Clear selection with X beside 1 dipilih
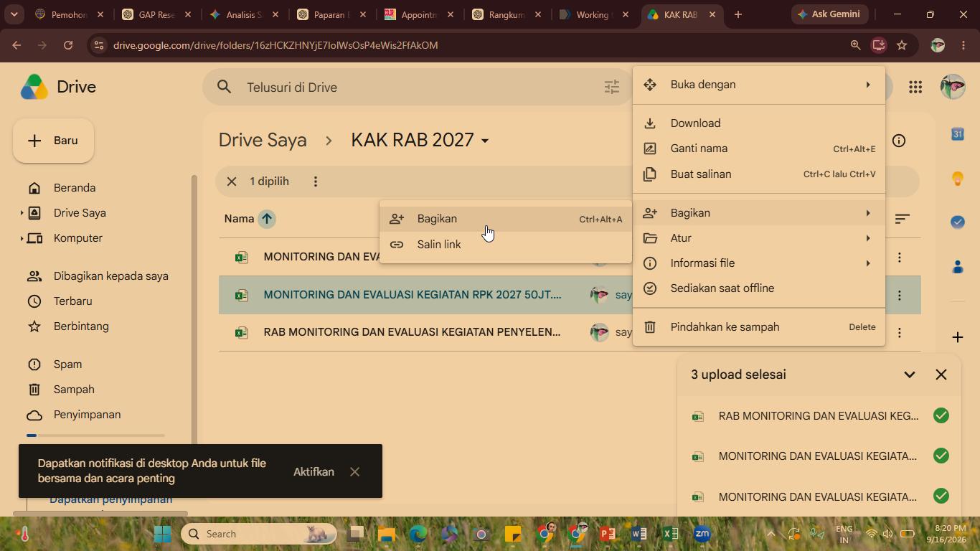980x551 pixels. pos(231,182)
